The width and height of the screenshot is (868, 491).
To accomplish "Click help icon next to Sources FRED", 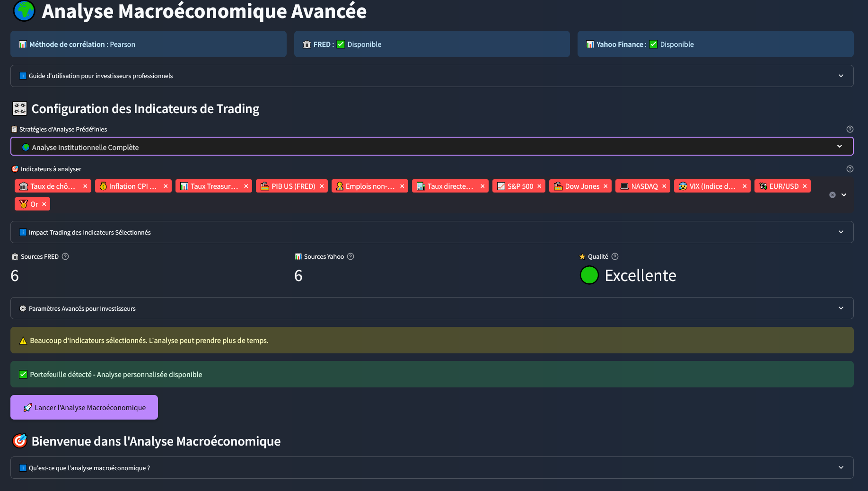I will 66,256.
